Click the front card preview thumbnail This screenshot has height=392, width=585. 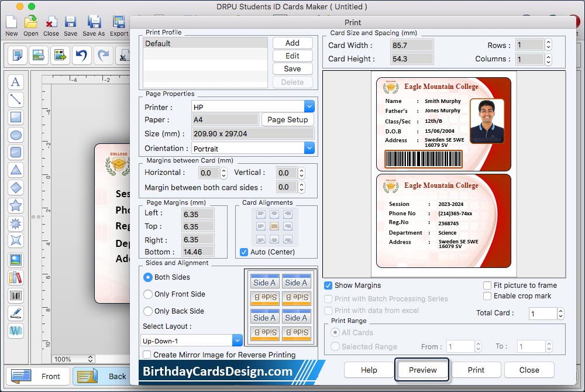[x=443, y=124]
